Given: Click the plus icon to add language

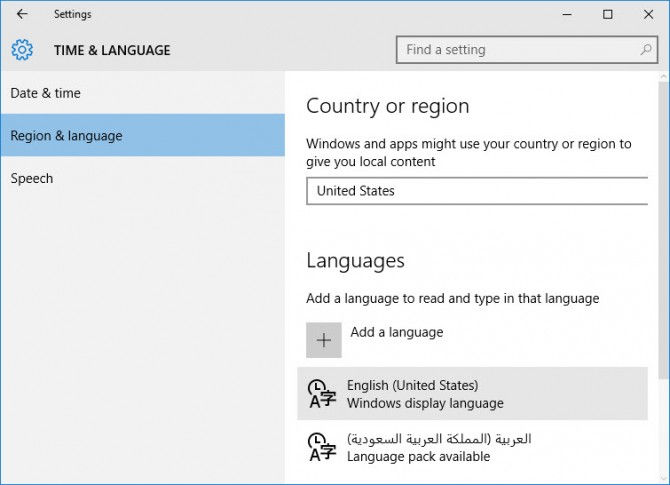Looking at the screenshot, I should (324, 340).
